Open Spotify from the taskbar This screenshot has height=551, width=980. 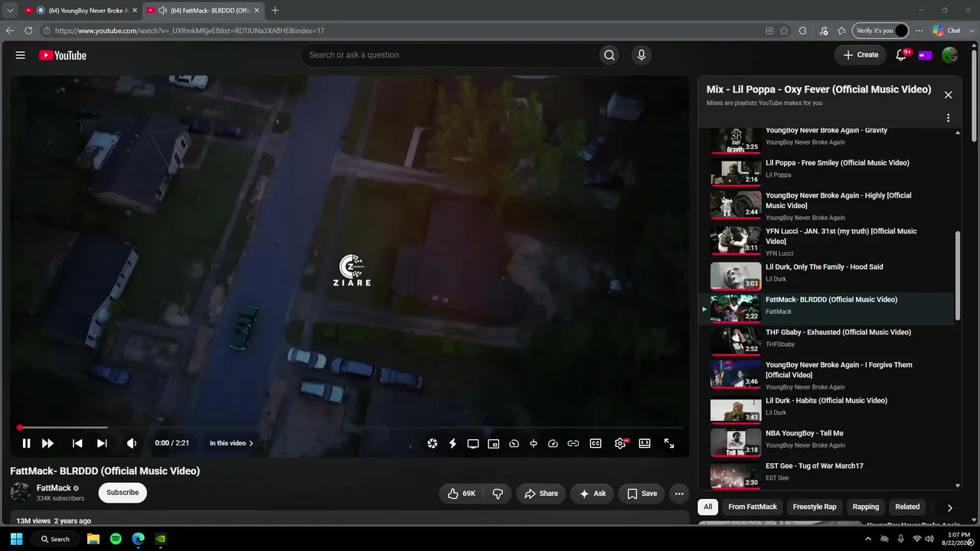(x=116, y=539)
